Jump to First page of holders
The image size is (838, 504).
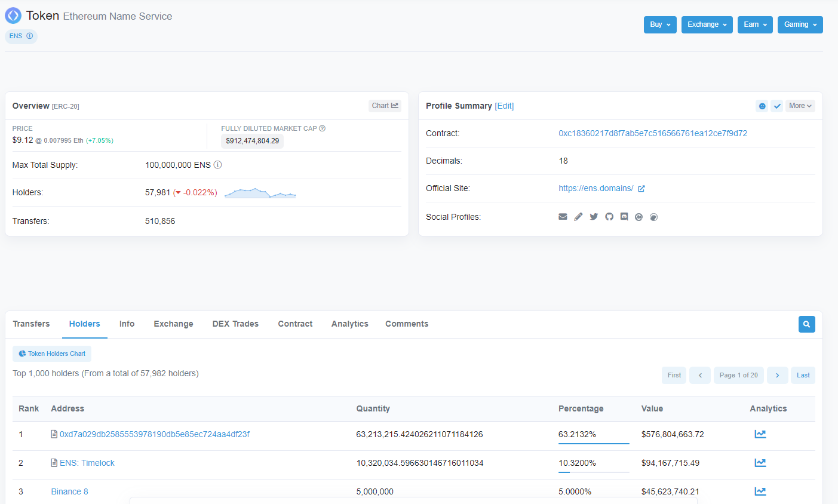(674, 375)
